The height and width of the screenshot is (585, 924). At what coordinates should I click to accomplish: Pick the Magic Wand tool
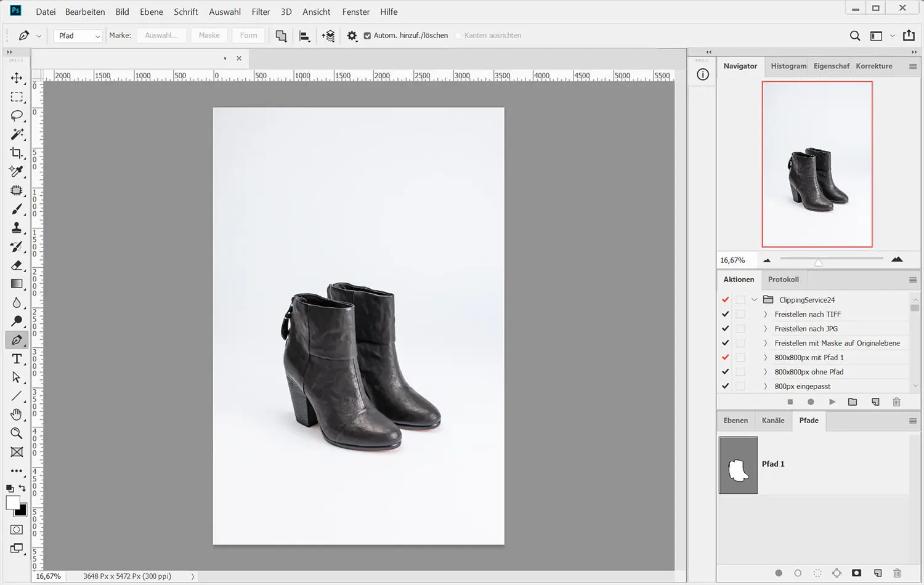17,134
